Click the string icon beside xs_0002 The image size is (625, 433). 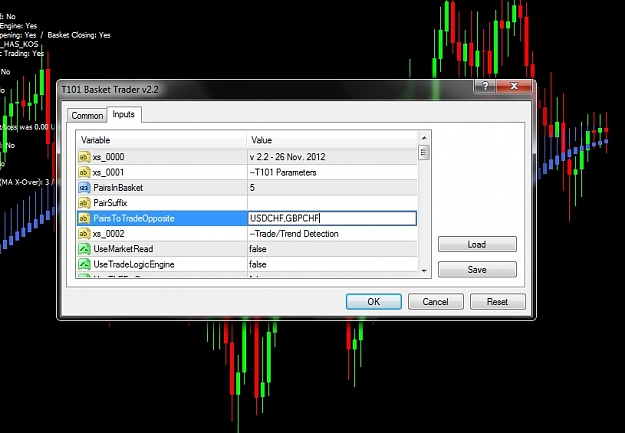coord(84,234)
